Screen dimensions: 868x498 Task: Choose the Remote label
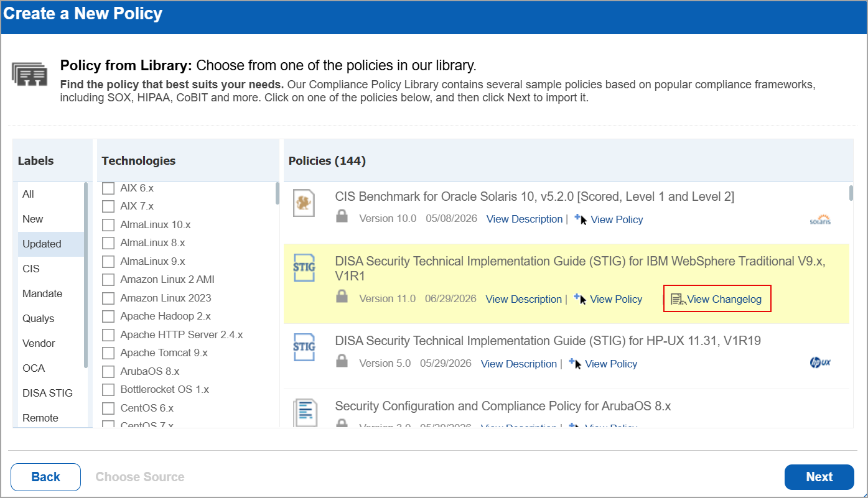50,417
